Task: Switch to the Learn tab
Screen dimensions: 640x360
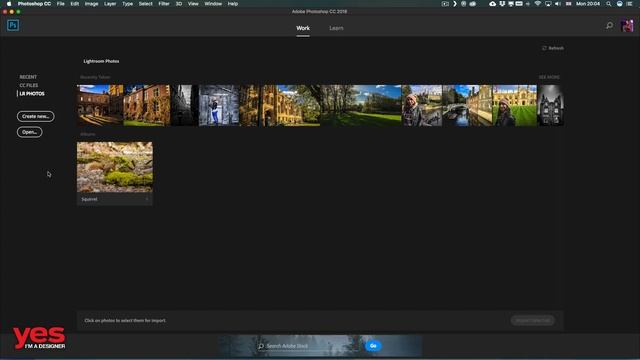Action: [336, 28]
